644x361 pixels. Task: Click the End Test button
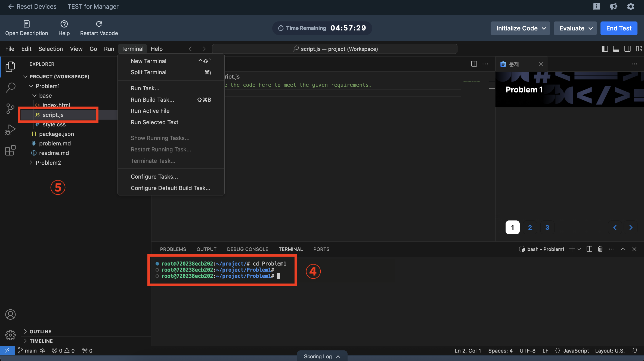[619, 28]
